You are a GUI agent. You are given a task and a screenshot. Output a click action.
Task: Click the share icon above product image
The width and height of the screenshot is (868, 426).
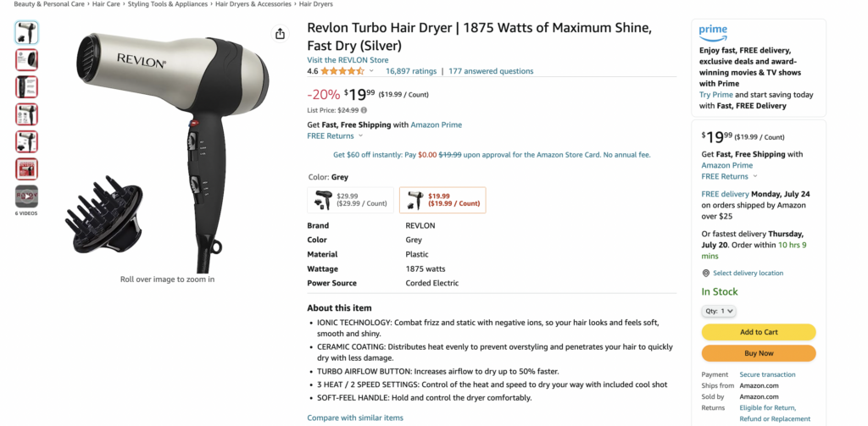click(x=280, y=34)
